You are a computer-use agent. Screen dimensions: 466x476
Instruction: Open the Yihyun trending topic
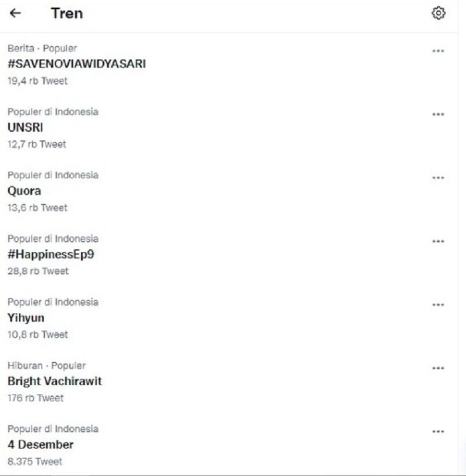click(x=26, y=318)
